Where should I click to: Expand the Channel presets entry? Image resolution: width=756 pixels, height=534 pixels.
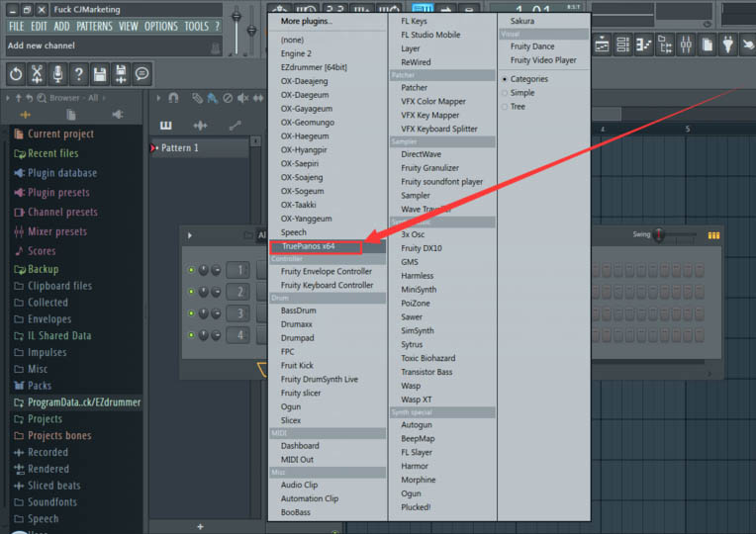[x=56, y=212]
